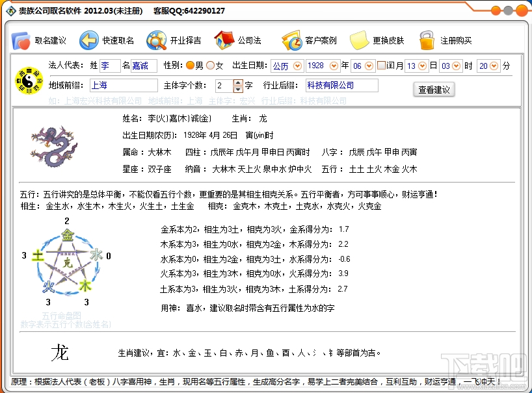
Task: Click the 查看建议 button
Action: 434,90
